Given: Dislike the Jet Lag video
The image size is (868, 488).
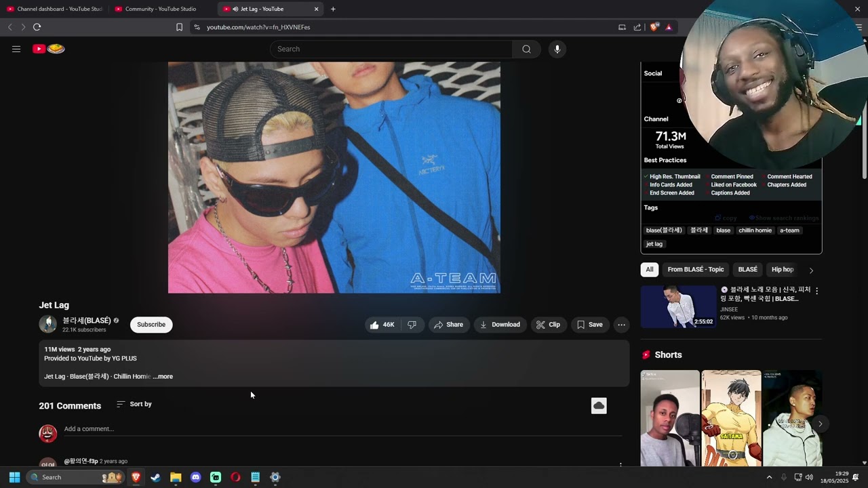Looking at the screenshot, I should [x=412, y=325].
